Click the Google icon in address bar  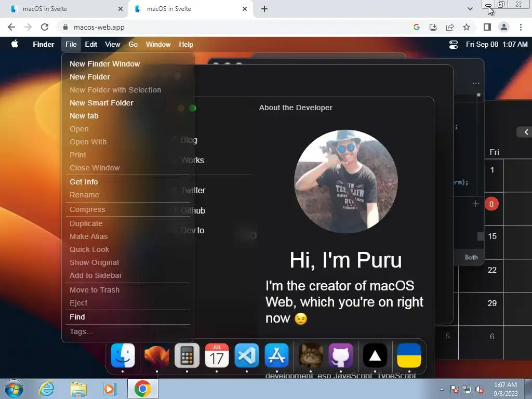pos(417,27)
